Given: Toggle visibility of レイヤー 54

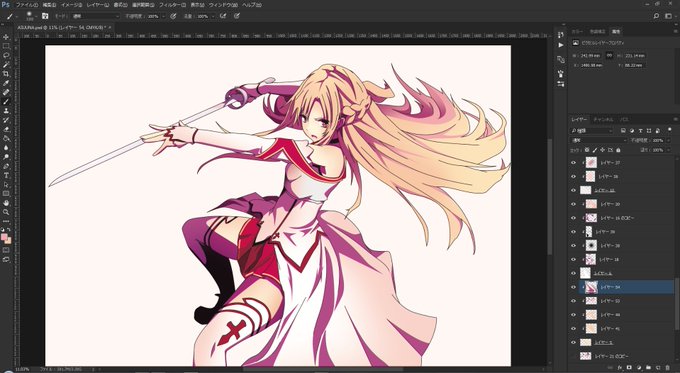Looking at the screenshot, I should point(573,287).
